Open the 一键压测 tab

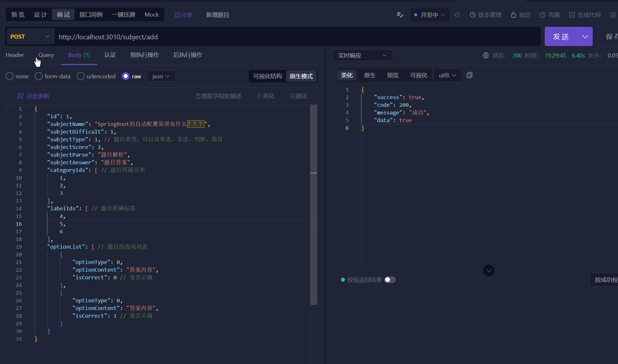tap(123, 15)
